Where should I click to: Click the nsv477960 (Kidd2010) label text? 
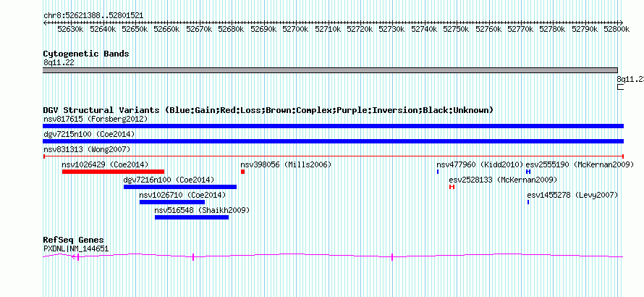point(480,164)
